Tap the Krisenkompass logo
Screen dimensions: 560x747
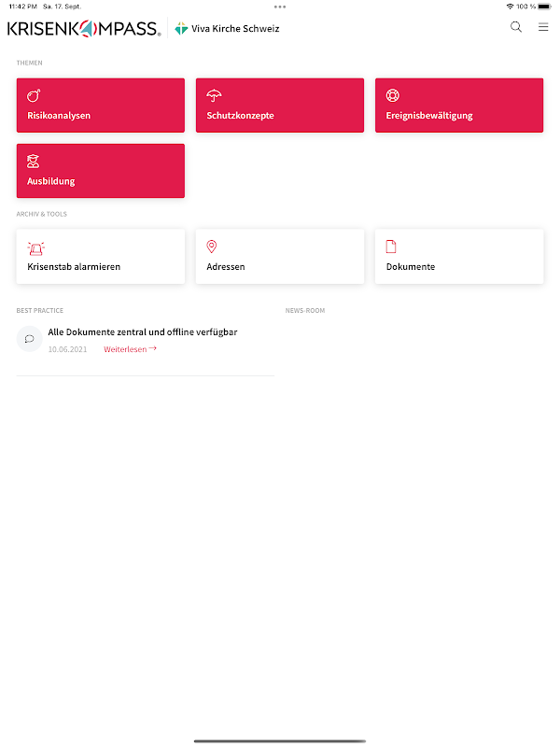click(84, 29)
